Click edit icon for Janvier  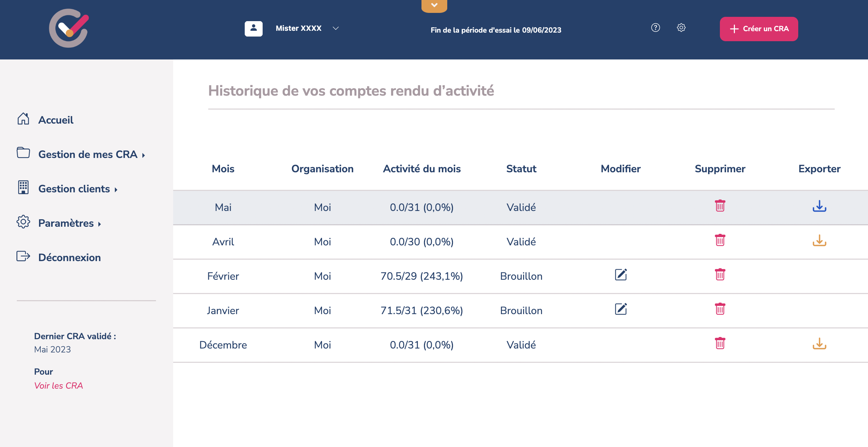620,309
